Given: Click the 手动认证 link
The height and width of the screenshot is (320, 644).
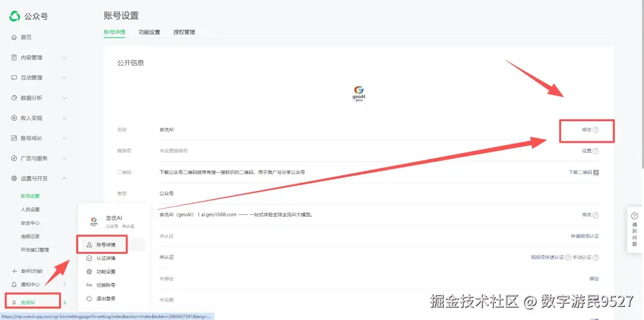Looking at the screenshot, I should [x=583, y=257].
